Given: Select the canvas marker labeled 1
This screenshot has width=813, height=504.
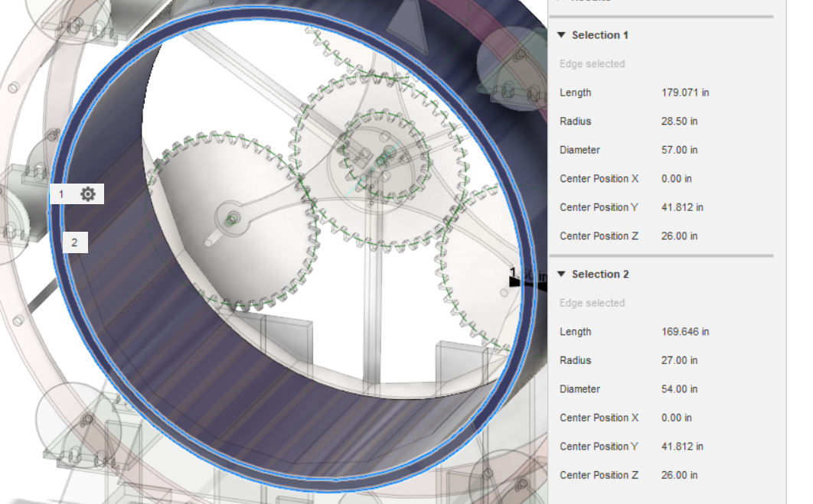Looking at the screenshot, I should point(61,194).
